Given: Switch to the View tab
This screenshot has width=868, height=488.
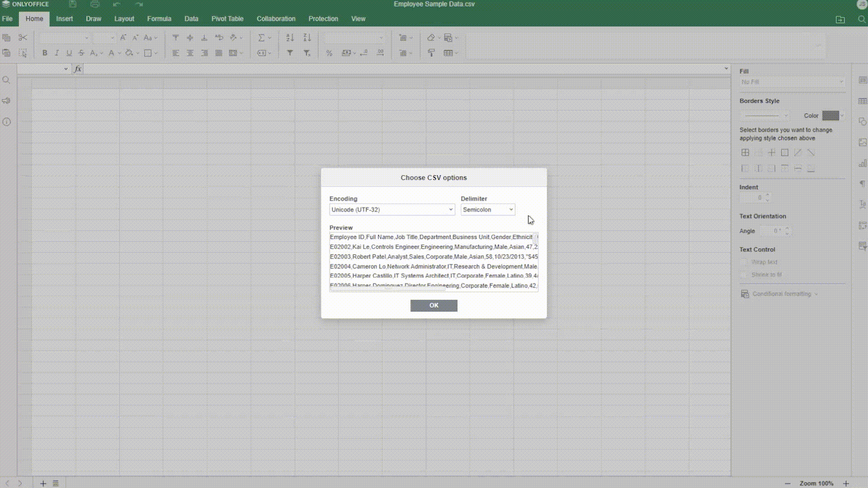Looking at the screenshot, I should 358,19.
